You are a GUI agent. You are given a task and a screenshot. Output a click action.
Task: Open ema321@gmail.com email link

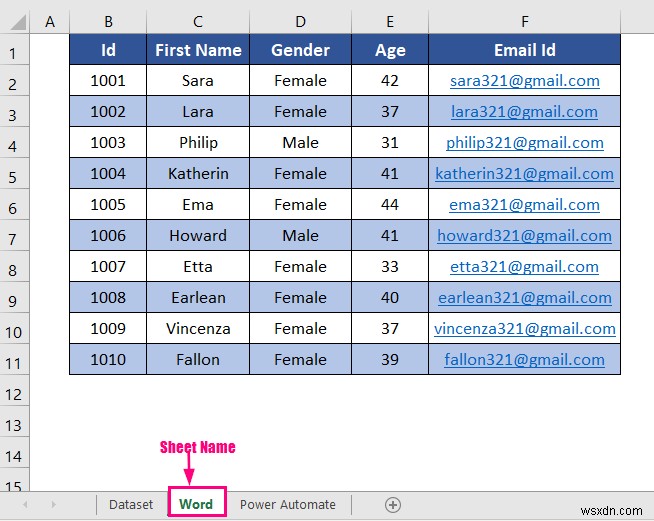tap(524, 204)
